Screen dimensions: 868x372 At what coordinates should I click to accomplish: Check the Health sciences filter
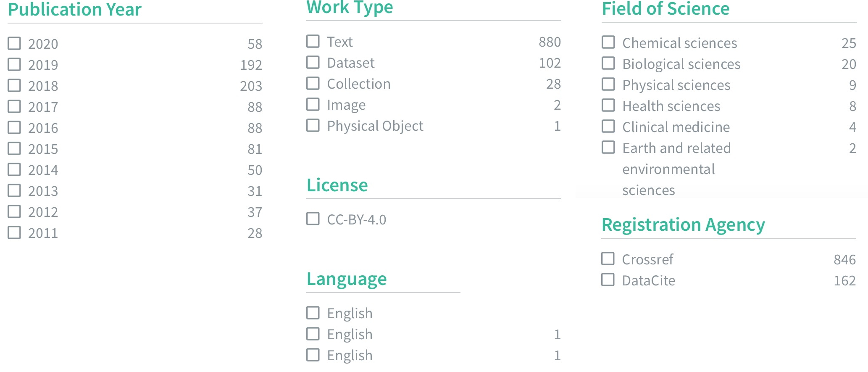tap(608, 106)
